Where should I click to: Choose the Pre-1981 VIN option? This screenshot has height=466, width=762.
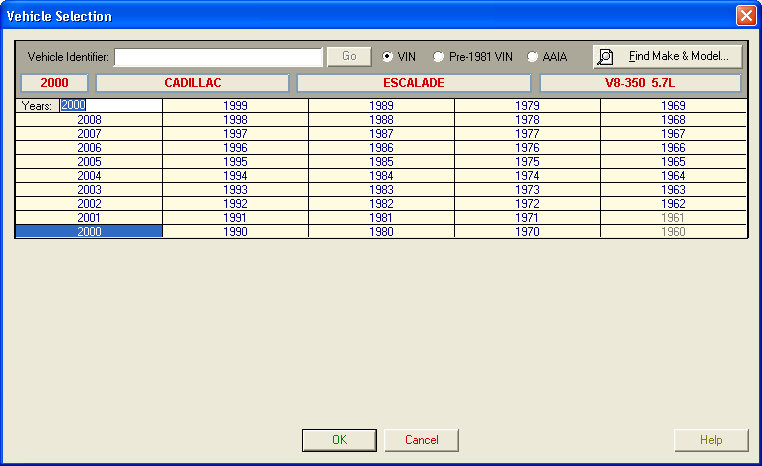tap(438, 57)
